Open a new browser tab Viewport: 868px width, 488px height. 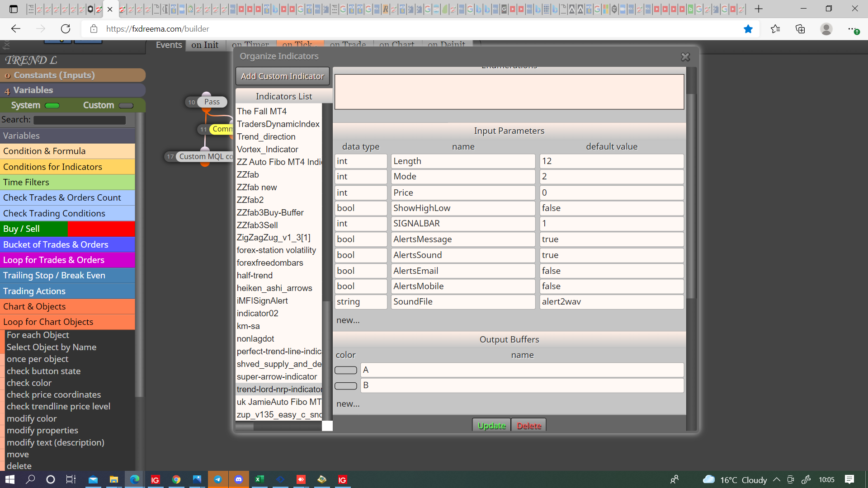(759, 9)
